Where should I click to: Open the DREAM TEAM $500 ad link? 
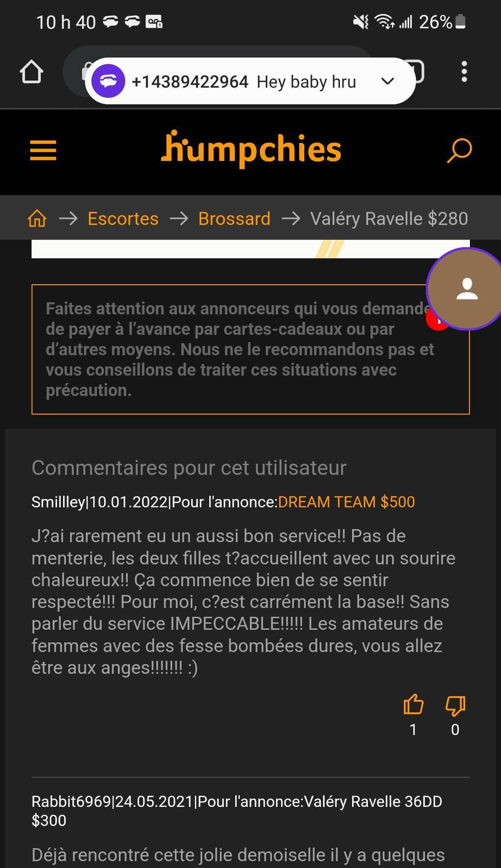(x=346, y=502)
